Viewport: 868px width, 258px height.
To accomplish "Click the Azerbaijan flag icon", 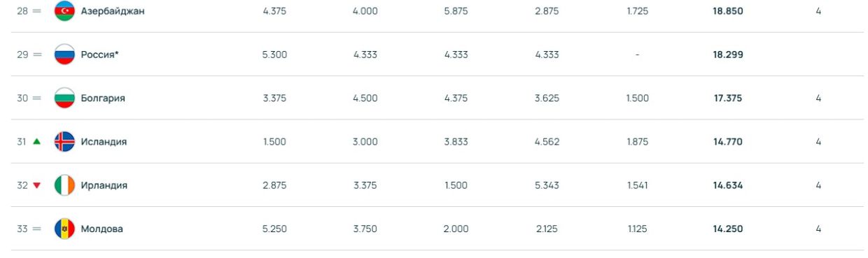I will tap(64, 11).
